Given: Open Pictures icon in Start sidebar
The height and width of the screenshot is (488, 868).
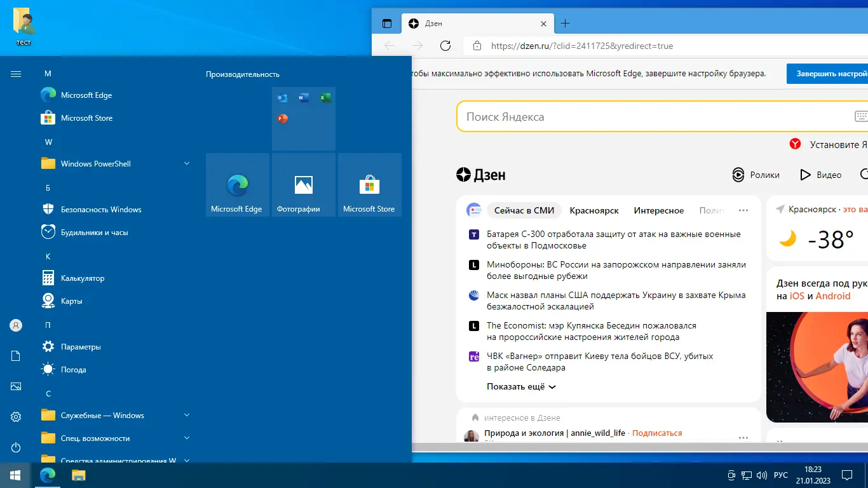Looking at the screenshot, I should click(16, 386).
